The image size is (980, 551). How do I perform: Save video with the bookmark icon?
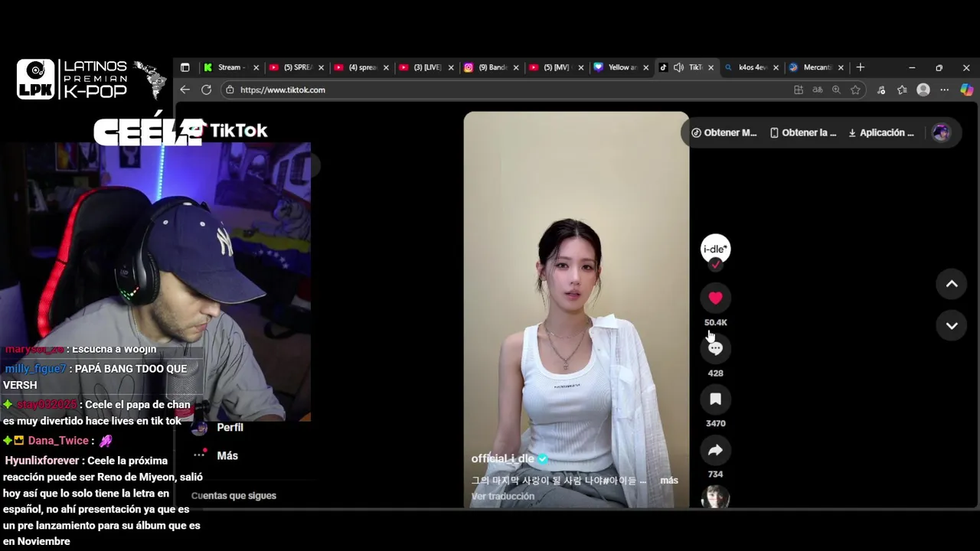[x=715, y=399]
